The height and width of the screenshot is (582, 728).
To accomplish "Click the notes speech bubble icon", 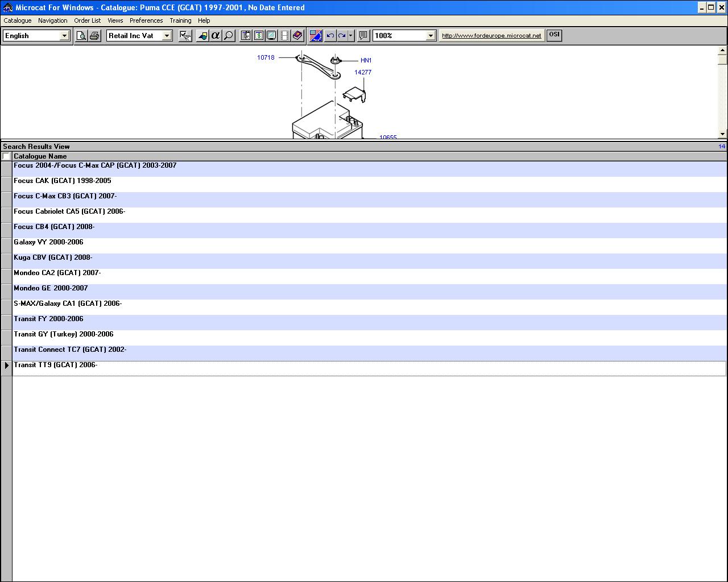I will tap(363, 36).
